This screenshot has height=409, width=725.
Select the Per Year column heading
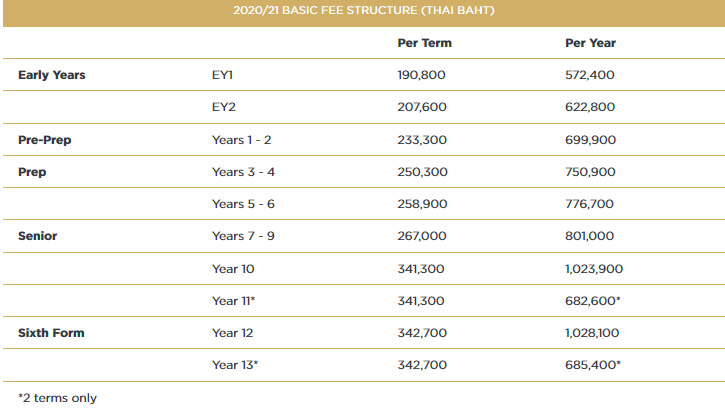pyautogui.click(x=590, y=43)
